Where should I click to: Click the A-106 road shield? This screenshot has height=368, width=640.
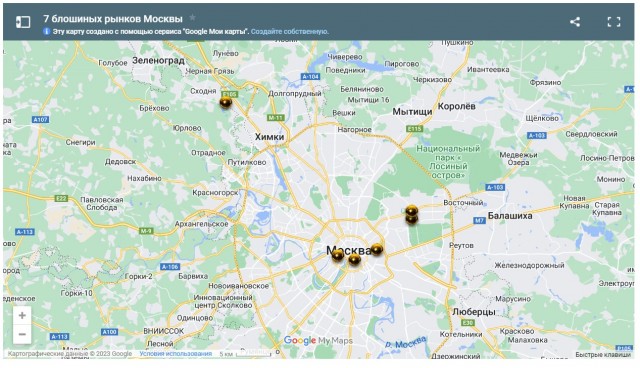170,266
